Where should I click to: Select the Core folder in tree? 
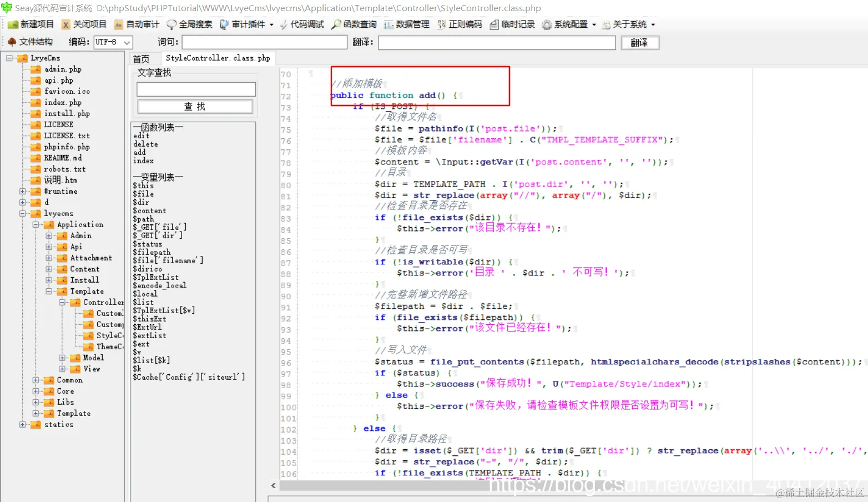[x=65, y=391]
